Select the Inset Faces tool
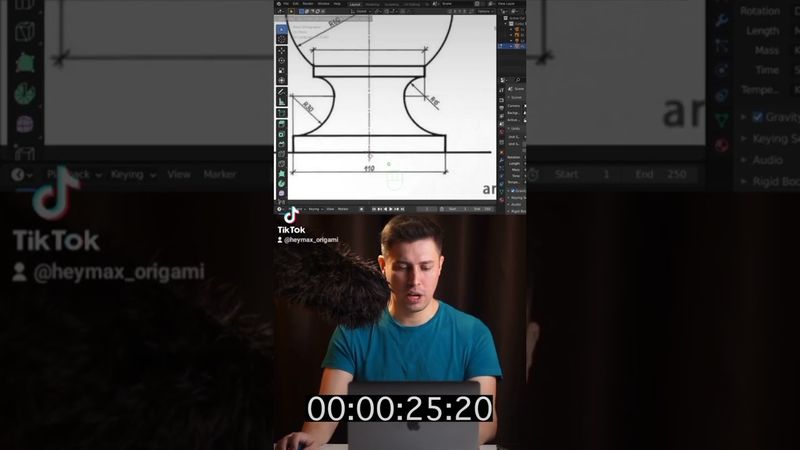The width and height of the screenshot is (800, 450). tap(282, 134)
